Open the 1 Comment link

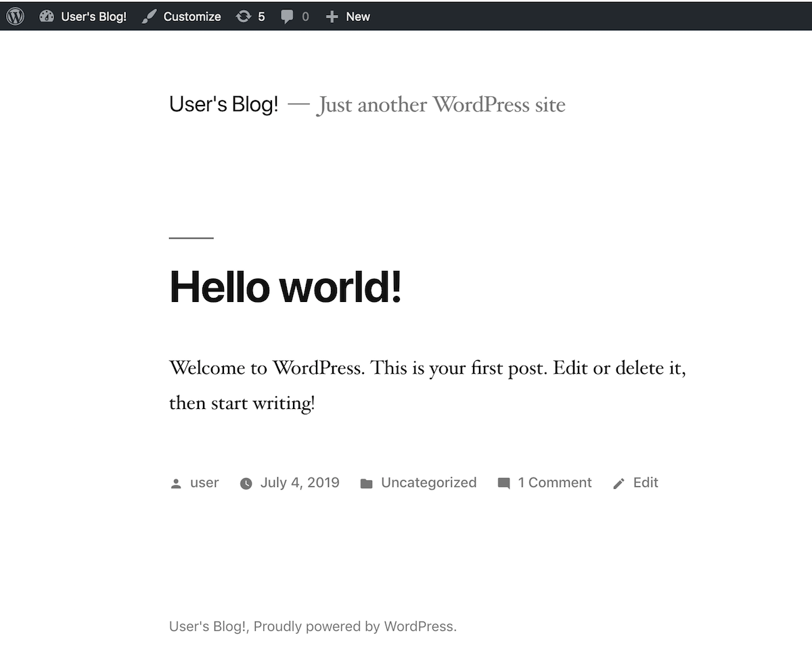point(555,483)
